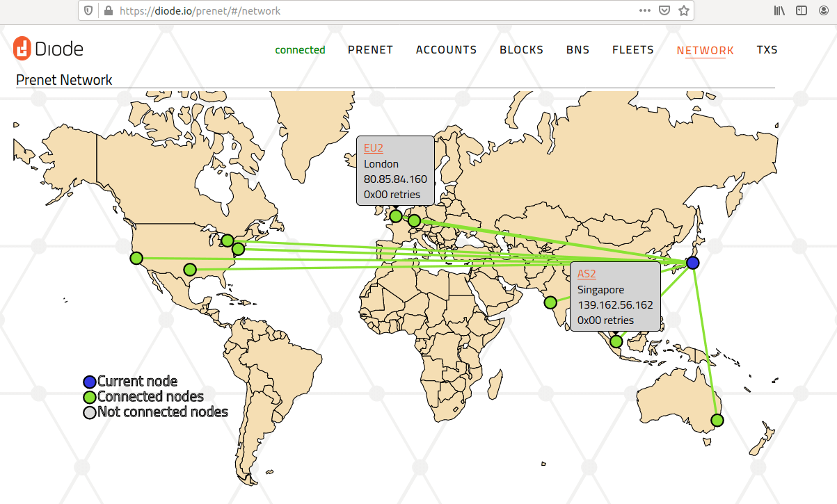Click the AS2 node link

587,275
